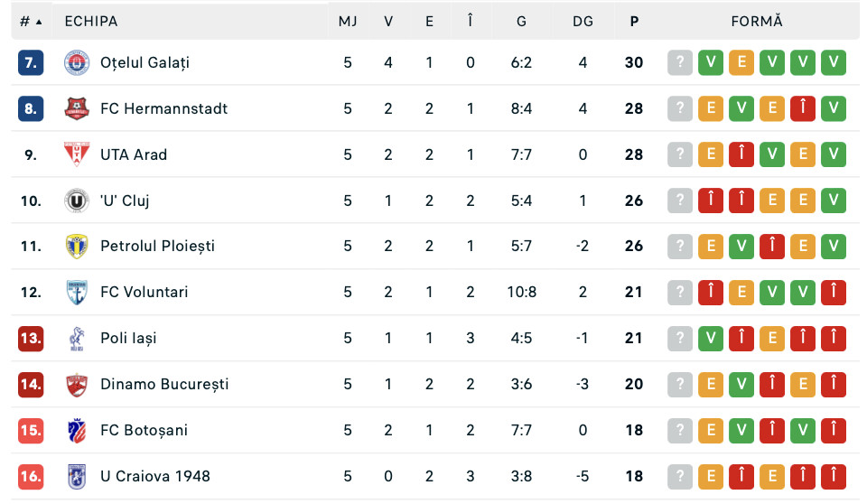Click the rank 16 red position badge
Image resolution: width=867 pixels, height=504 pixels.
(x=31, y=476)
